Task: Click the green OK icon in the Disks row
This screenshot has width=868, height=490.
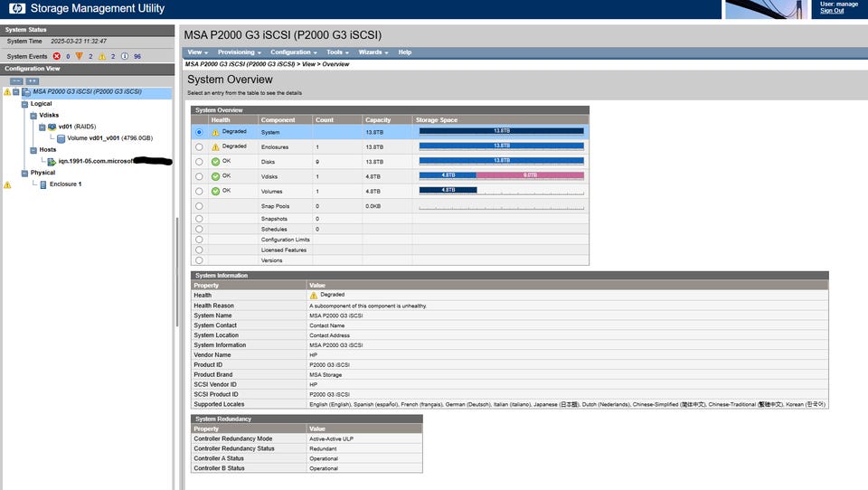Action: click(215, 162)
